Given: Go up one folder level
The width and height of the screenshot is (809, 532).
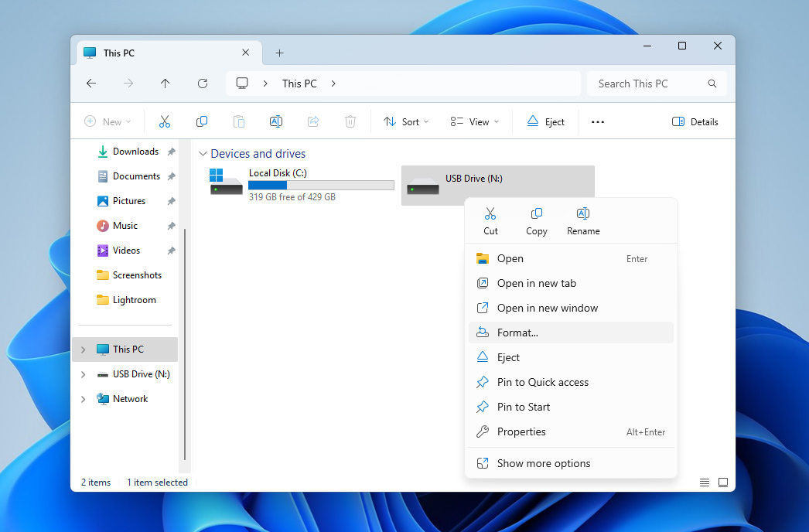Looking at the screenshot, I should point(165,84).
